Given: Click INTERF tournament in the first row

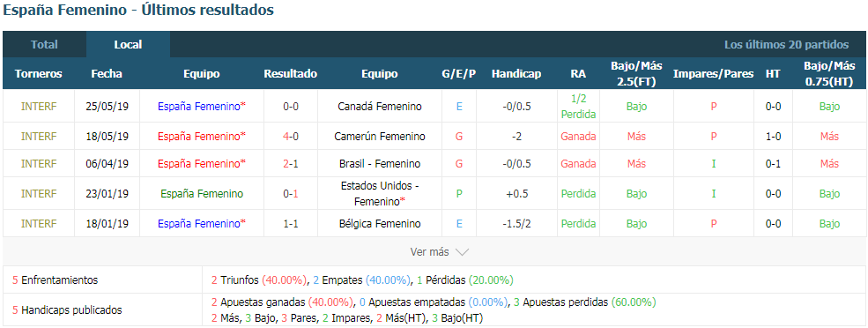Looking at the screenshot, I should (39, 107).
